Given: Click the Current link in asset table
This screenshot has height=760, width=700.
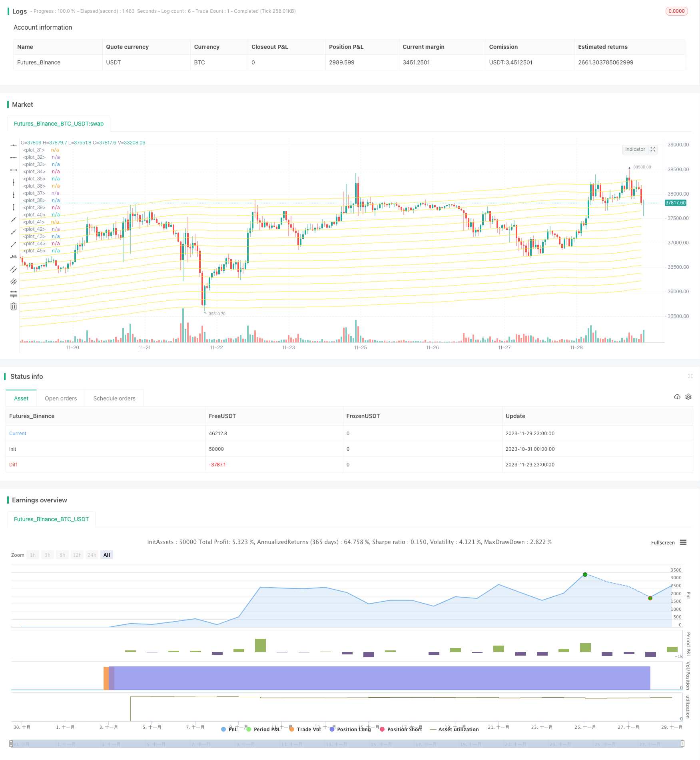Looking at the screenshot, I should (x=18, y=433).
